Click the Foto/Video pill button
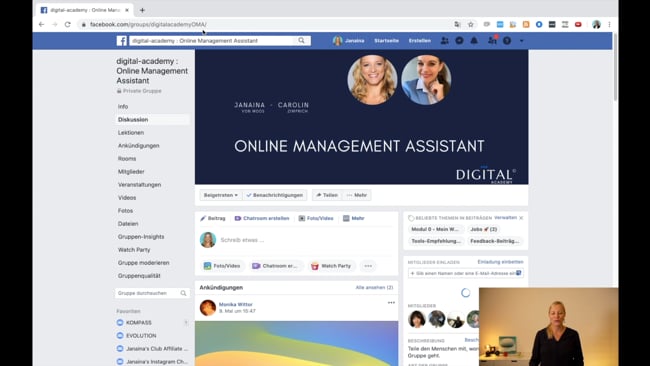 click(222, 266)
